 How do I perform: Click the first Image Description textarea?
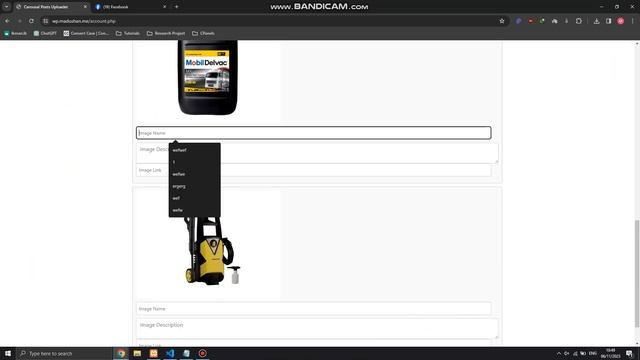(317, 153)
